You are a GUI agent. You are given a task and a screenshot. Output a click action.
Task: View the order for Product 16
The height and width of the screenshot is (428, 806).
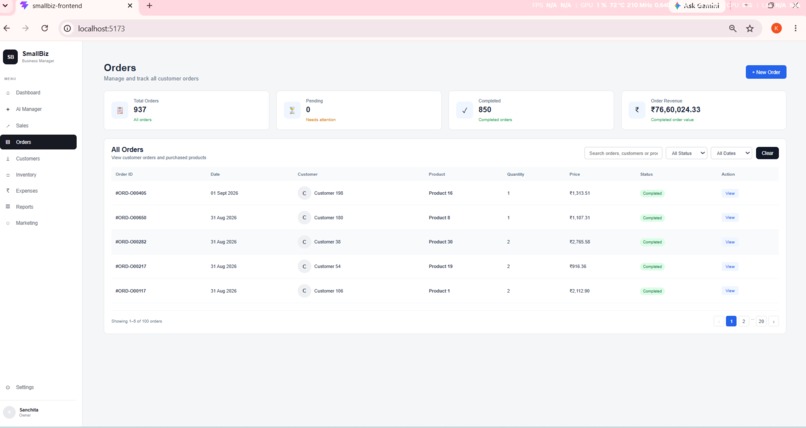pos(730,193)
